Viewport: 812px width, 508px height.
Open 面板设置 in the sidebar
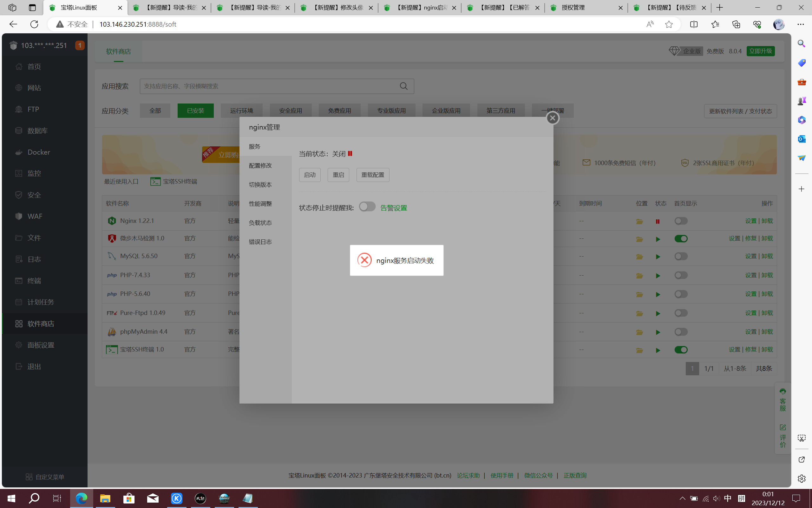tap(45, 345)
